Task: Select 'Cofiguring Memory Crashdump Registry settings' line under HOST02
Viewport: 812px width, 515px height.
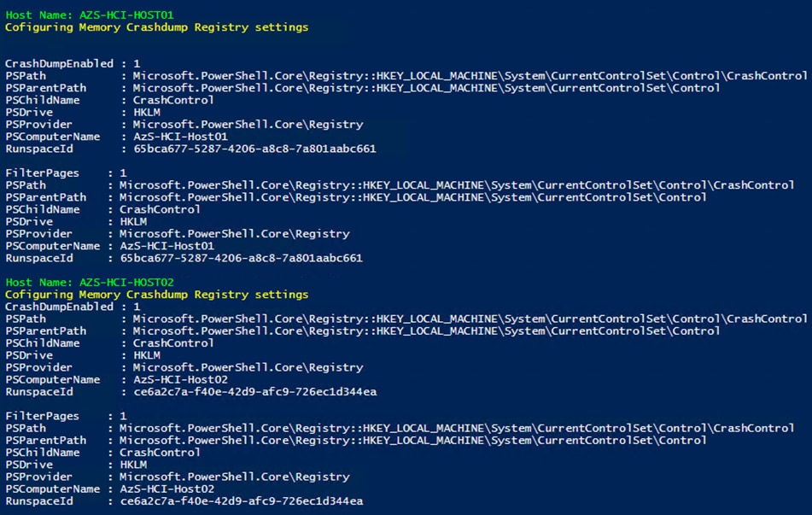Action: pyautogui.click(x=157, y=295)
